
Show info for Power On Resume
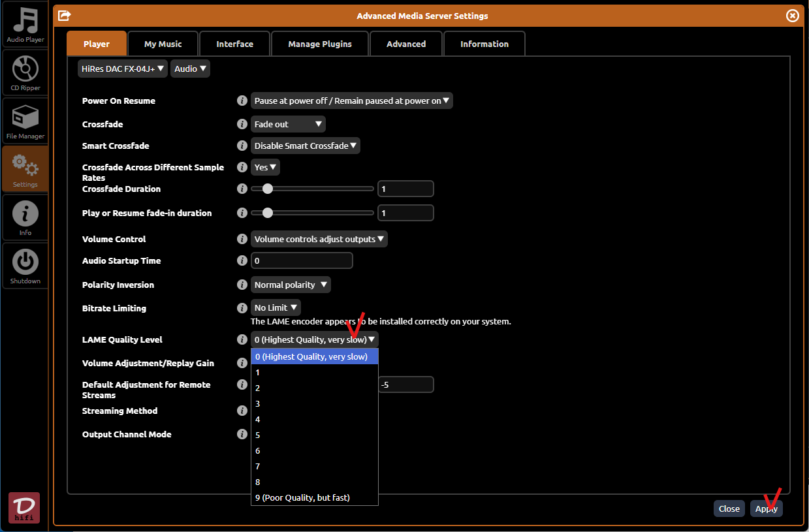[x=242, y=101]
